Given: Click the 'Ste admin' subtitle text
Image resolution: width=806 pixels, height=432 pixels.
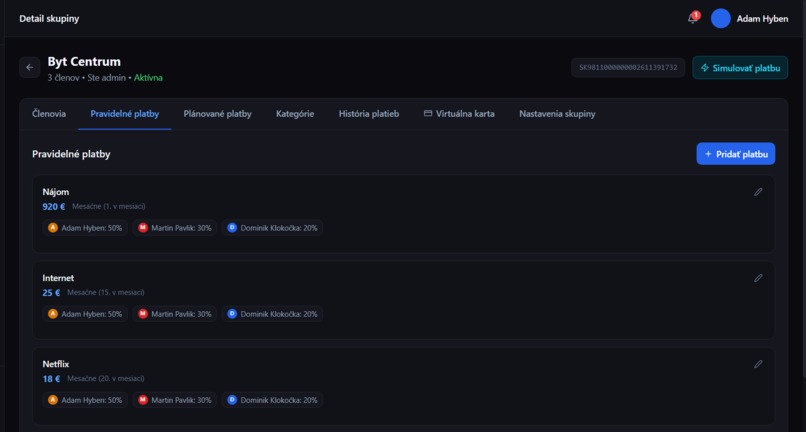Looking at the screenshot, I should (x=107, y=78).
